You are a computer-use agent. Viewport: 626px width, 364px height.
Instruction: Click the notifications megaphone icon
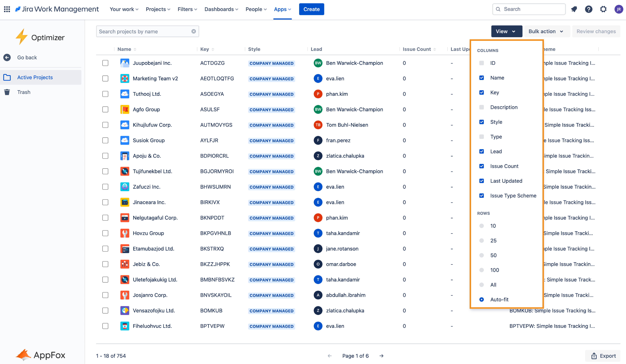click(x=574, y=9)
